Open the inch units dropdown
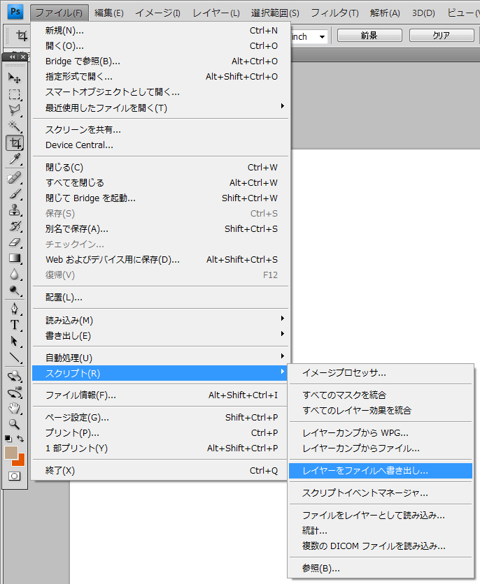The image size is (480, 584). 322,36
